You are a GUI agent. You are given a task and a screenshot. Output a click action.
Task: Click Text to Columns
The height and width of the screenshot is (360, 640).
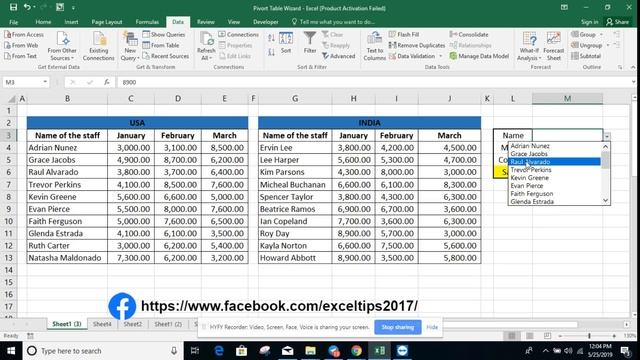pos(375,46)
